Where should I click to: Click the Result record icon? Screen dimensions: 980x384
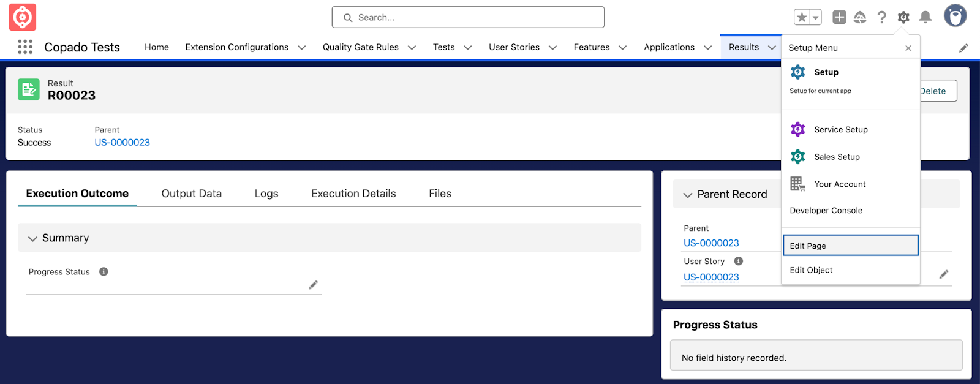[29, 89]
